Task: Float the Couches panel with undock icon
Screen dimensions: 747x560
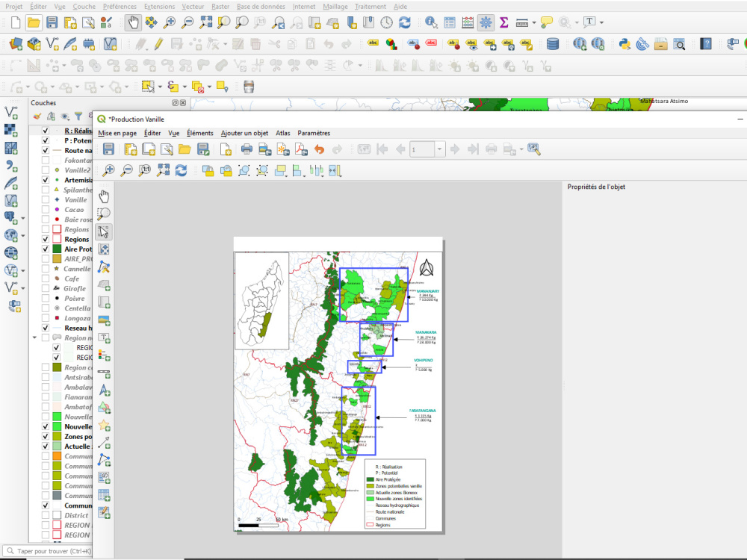Action: click(175, 103)
